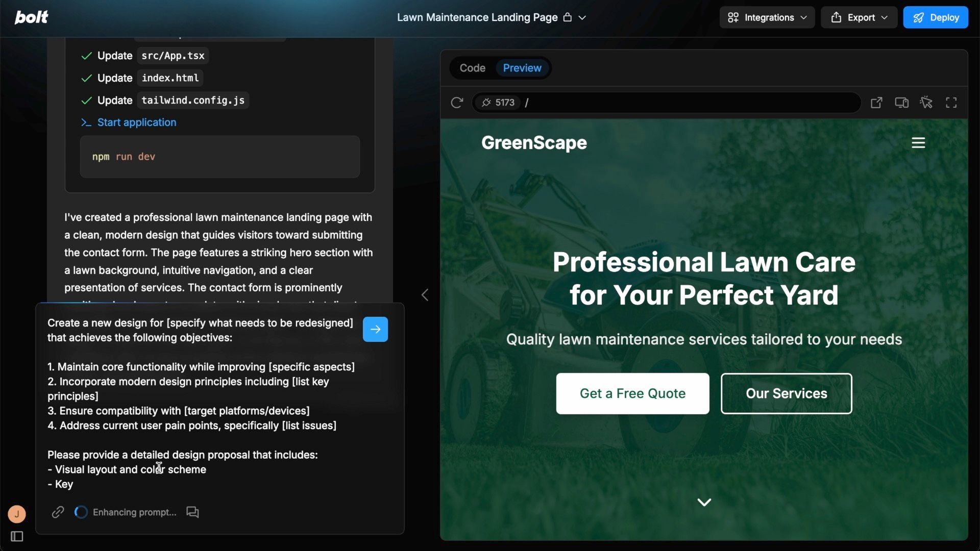
Task: Open the src/App.tsx file chip
Action: pyautogui.click(x=173, y=56)
